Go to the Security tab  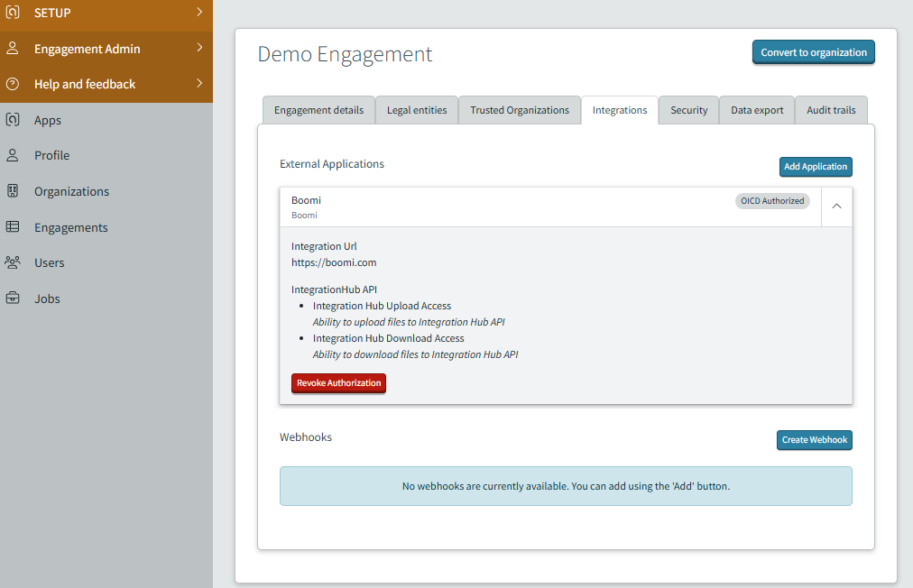point(688,110)
